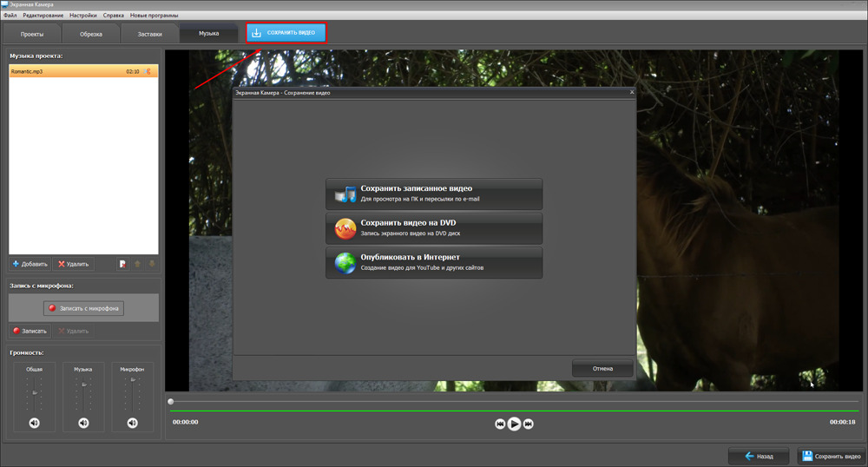Click the globe Internet icon

click(x=345, y=263)
